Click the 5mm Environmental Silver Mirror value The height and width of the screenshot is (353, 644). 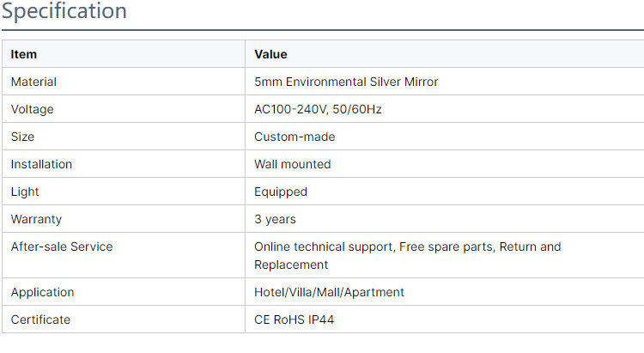pyautogui.click(x=346, y=82)
